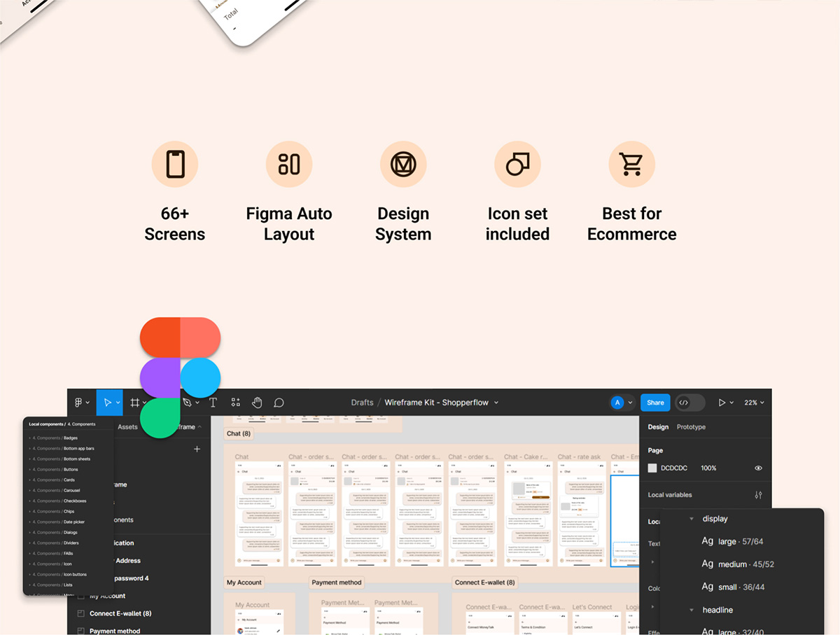Open the Assets tab

pos(127,427)
